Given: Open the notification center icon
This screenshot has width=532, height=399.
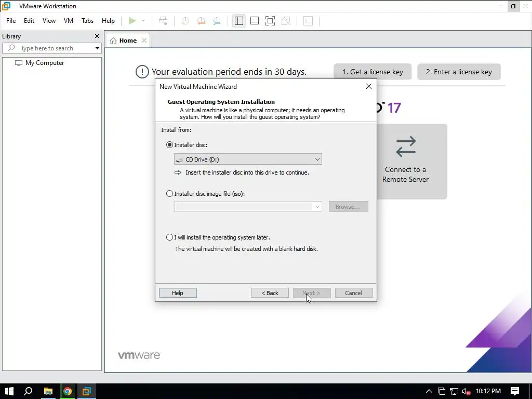Looking at the screenshot, I should click(x=515, y=391).
